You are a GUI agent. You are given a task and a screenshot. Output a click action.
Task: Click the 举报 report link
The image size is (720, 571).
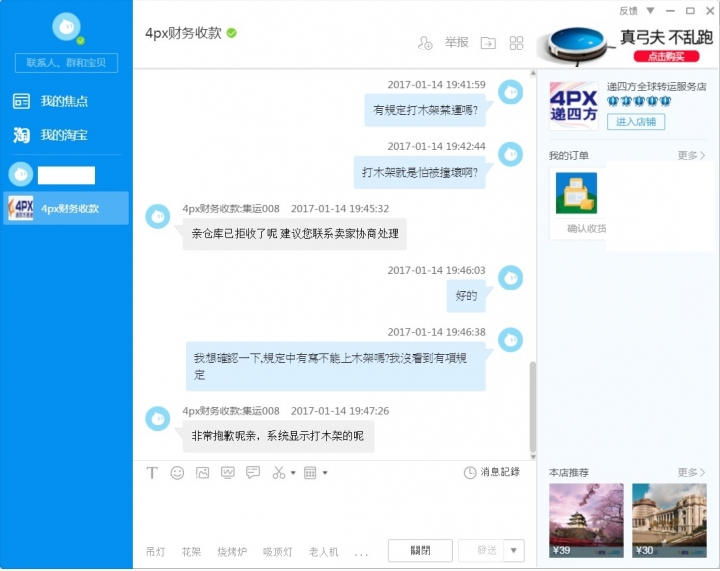[456, 43]
